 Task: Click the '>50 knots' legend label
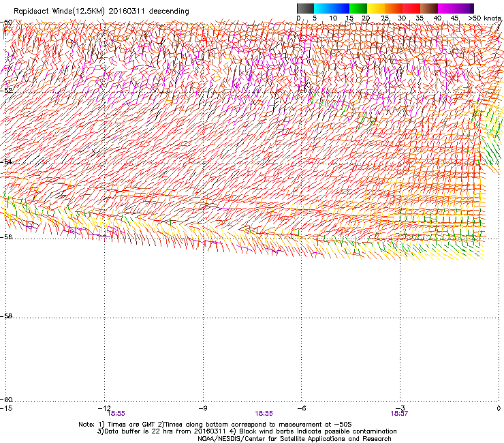(x=484, y=18)
